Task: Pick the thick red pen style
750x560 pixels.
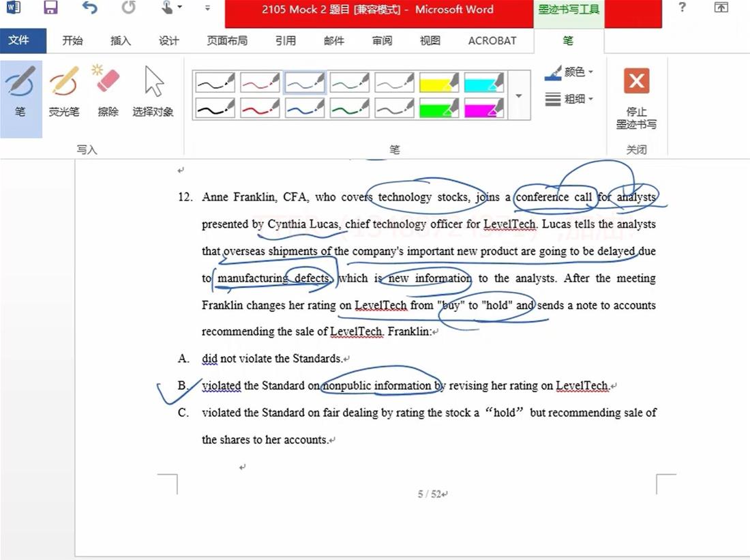Action: tap(260, 108)
